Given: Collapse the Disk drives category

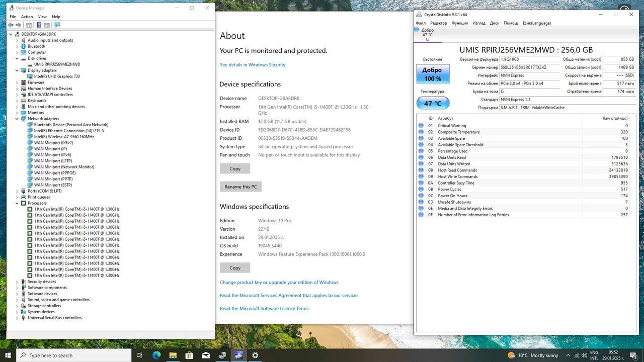Looking at the screenshot, I should [17, 58].
